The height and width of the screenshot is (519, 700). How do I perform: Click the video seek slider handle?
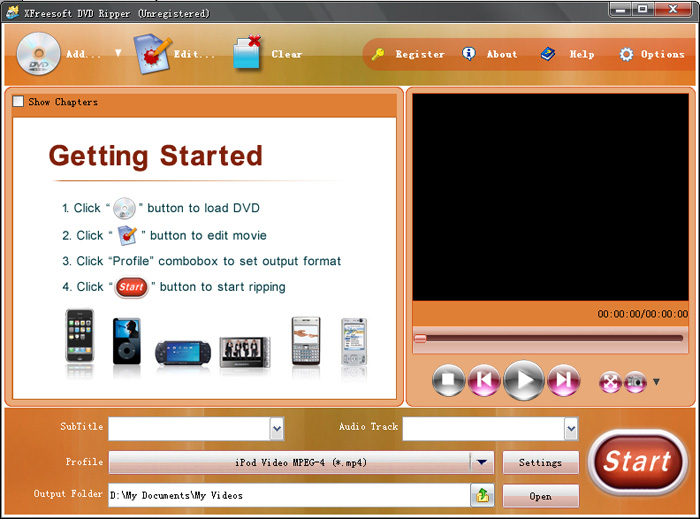click(x=420, y=338)
